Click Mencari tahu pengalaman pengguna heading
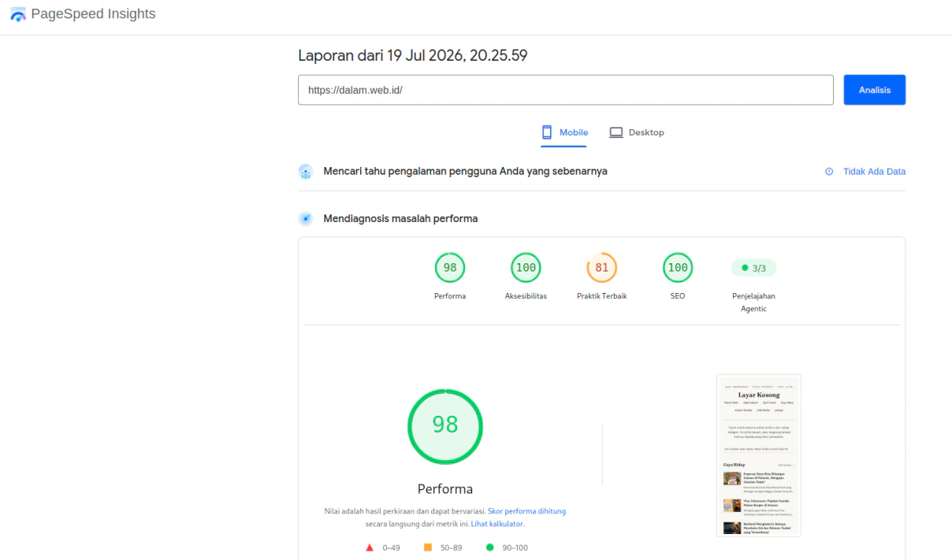The height and width of the screenshot is (560, 952). click(x=465, y=172)
